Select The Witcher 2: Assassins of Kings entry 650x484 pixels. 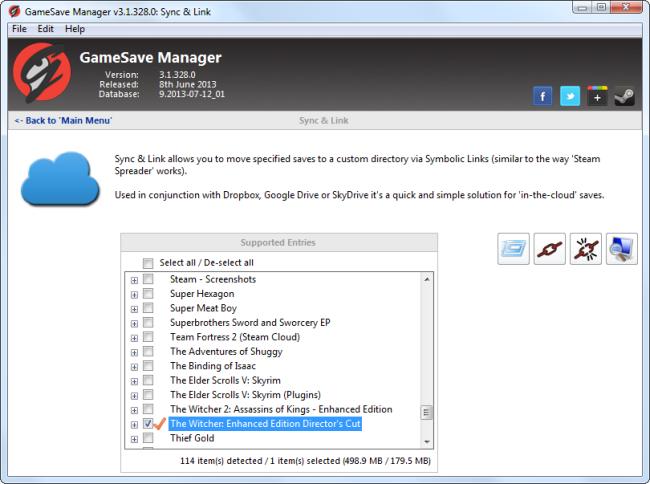(x=281, y=409)
